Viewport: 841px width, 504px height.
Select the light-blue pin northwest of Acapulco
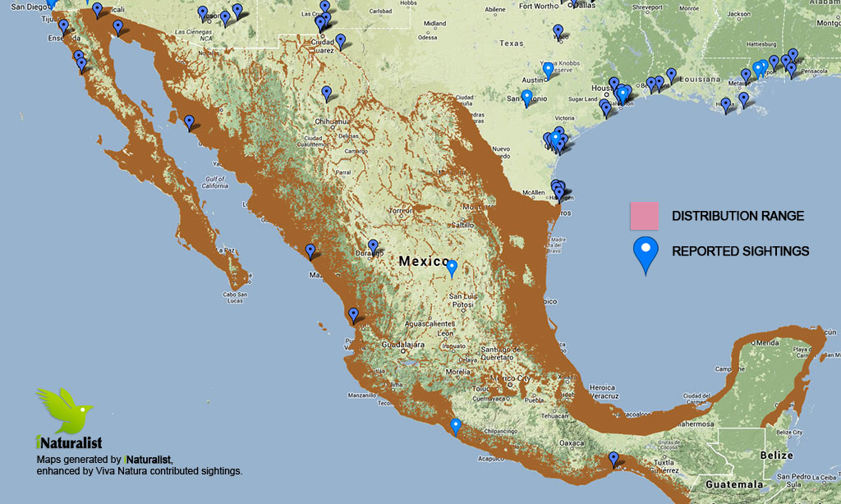point(455,427)
